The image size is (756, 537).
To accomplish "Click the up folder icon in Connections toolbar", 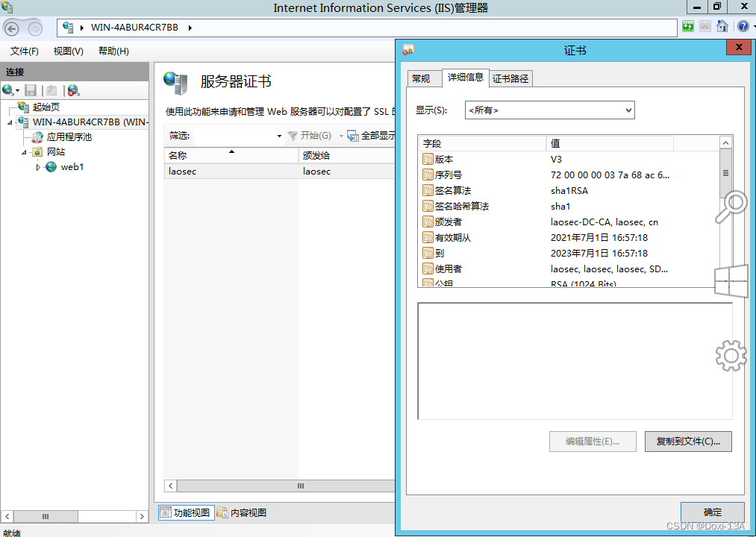I will pyautogui.click(x=51, y=90).
